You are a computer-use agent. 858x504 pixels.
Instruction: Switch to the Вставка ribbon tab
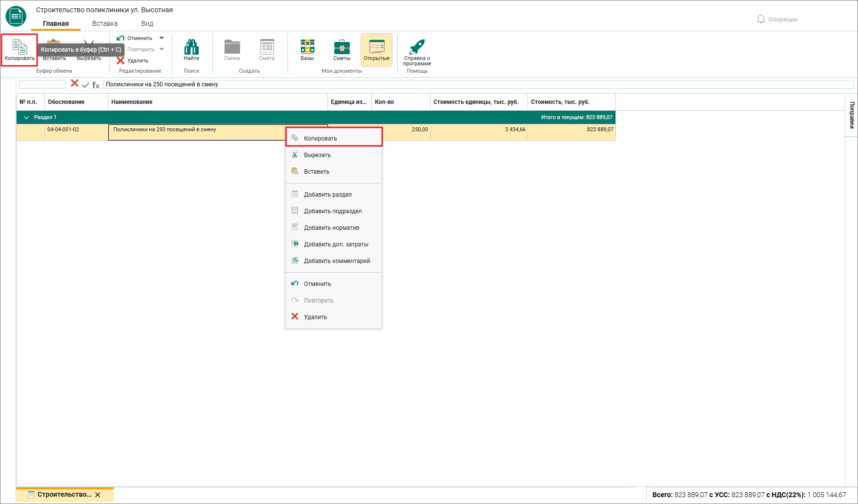pos(105,23)
